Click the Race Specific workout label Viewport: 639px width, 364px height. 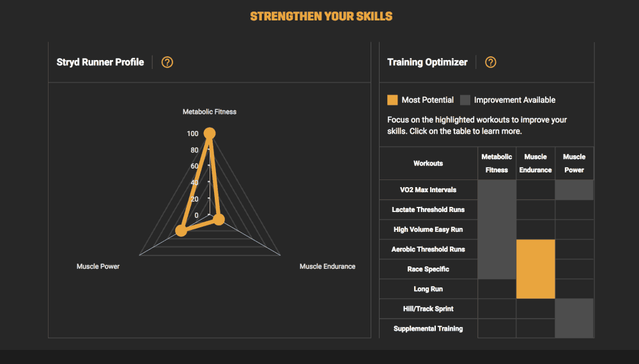click(428, 269)
